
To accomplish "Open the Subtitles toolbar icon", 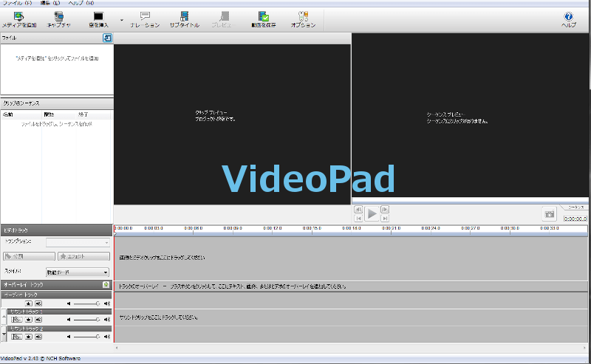I will [184, 16].
